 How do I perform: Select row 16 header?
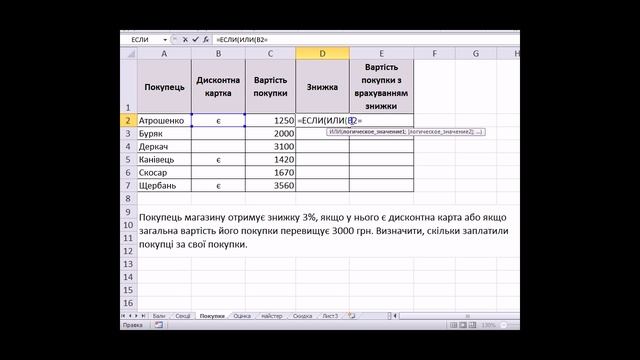tap(128, 303)
